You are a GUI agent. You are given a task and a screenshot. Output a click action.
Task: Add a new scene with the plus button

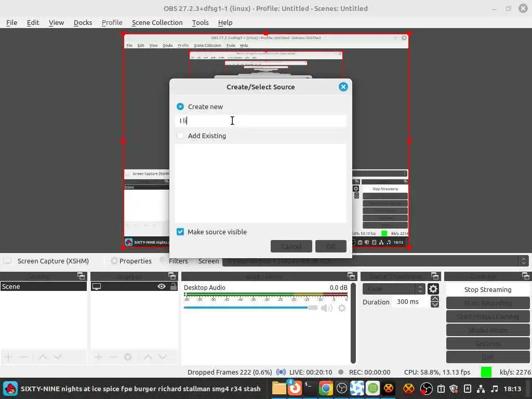[x=8, y=357]
